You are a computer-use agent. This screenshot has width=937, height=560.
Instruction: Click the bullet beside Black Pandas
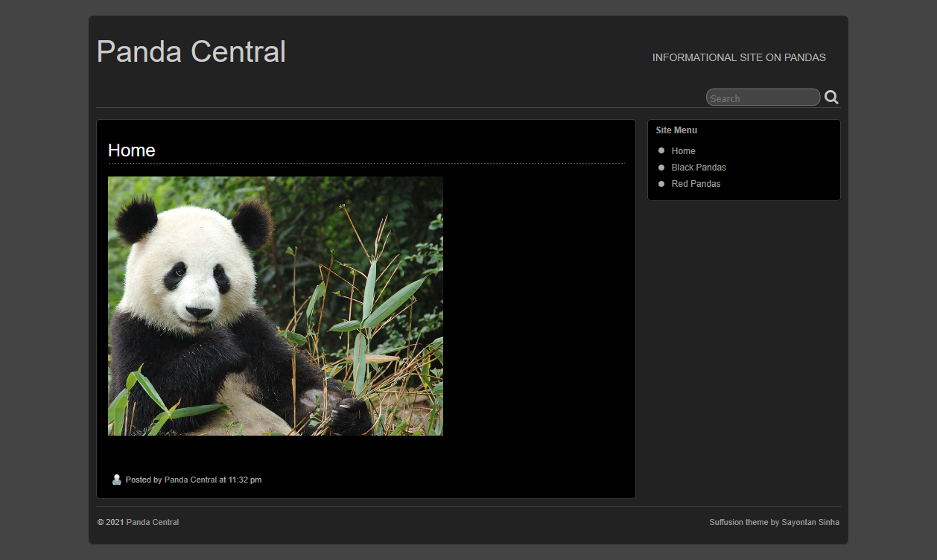coord(661,167)
